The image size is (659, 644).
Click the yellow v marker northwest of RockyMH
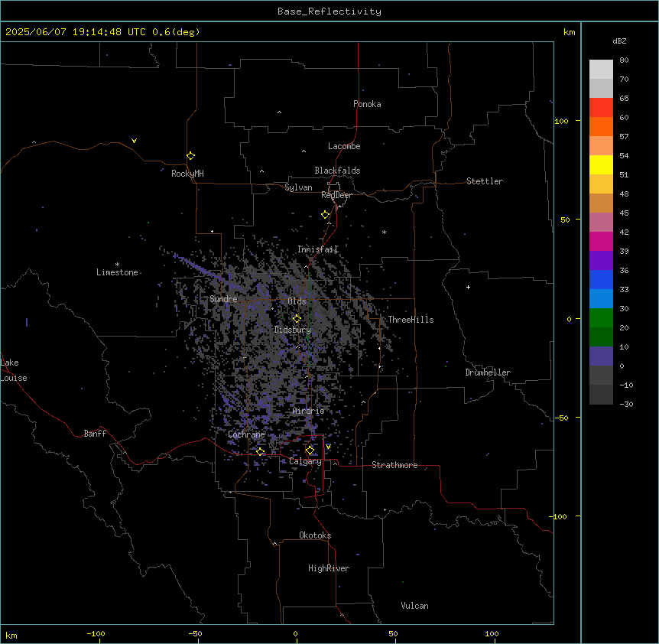[134, 141]
